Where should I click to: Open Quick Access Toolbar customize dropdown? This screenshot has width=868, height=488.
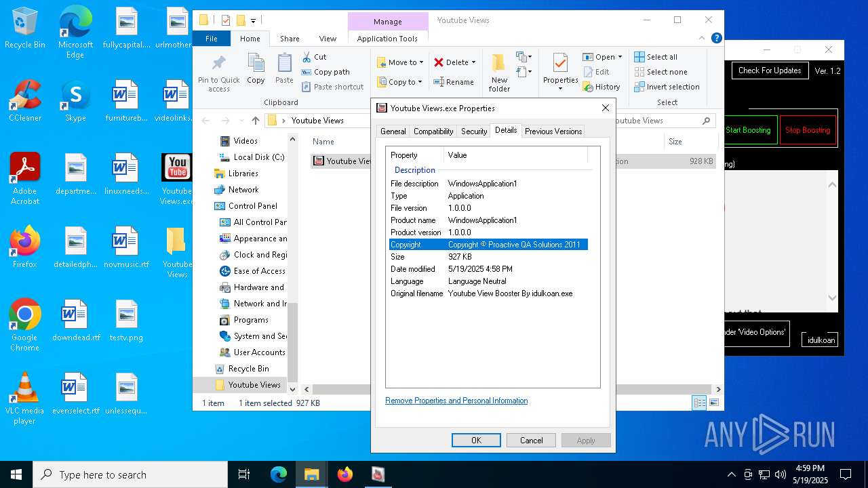pyautogui.click(x=253, y=20)
